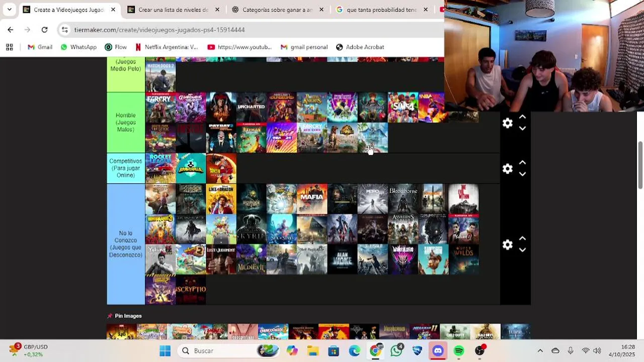Open the Gmail bookmark
Image resolution: width=644 pixels, height=362 pixels.
click(x=40, y=47)
